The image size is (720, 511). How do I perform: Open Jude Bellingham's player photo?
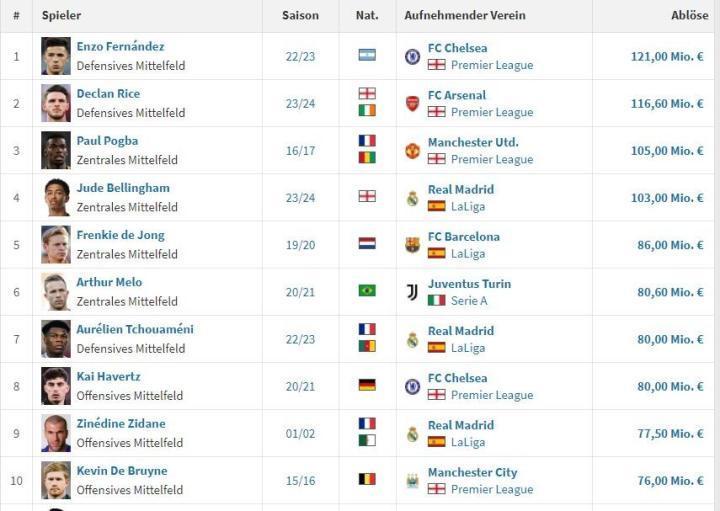coord(56,197)
